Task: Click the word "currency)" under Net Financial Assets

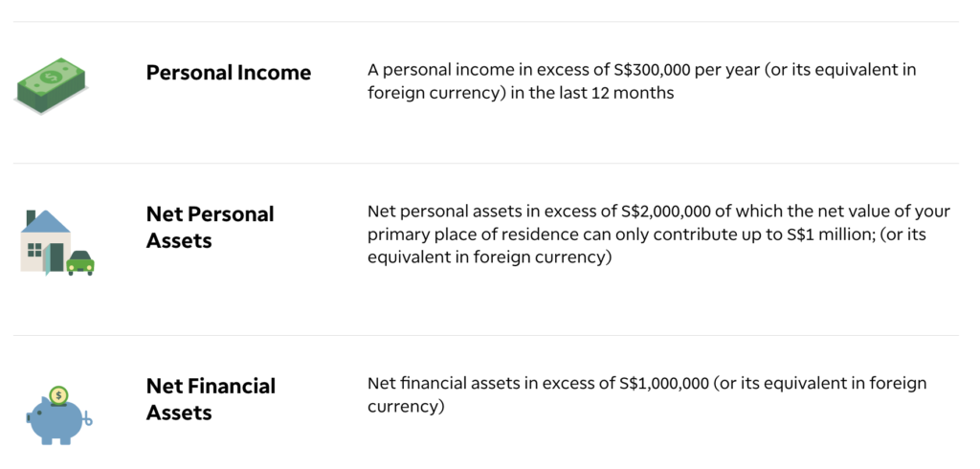Action: (x=406, y=407)
